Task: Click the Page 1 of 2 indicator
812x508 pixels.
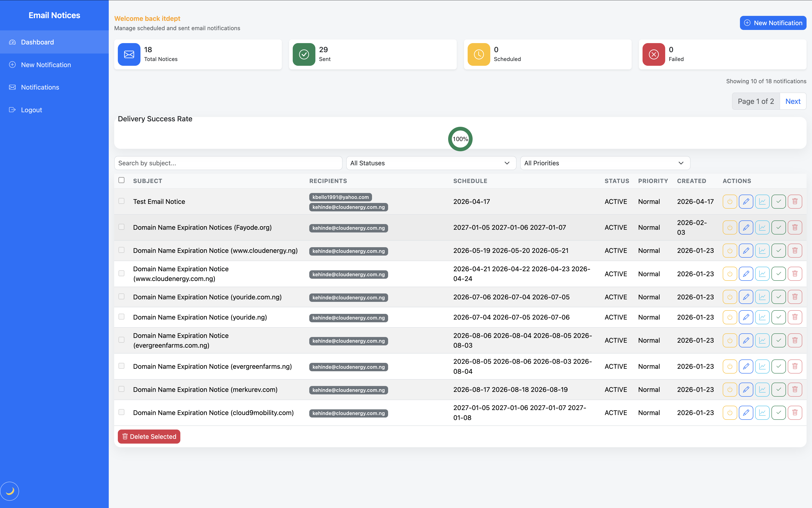Action: pos(756,101)
